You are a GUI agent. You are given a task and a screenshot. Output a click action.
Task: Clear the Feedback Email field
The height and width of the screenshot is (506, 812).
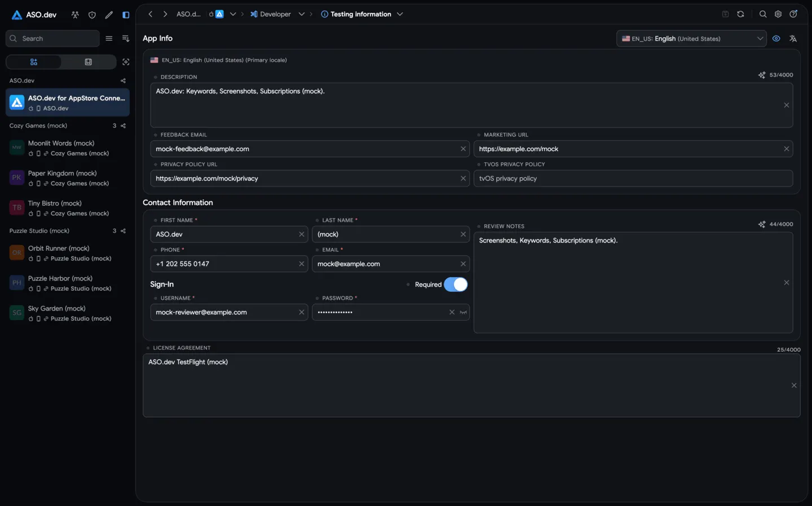tap(463, 149)
